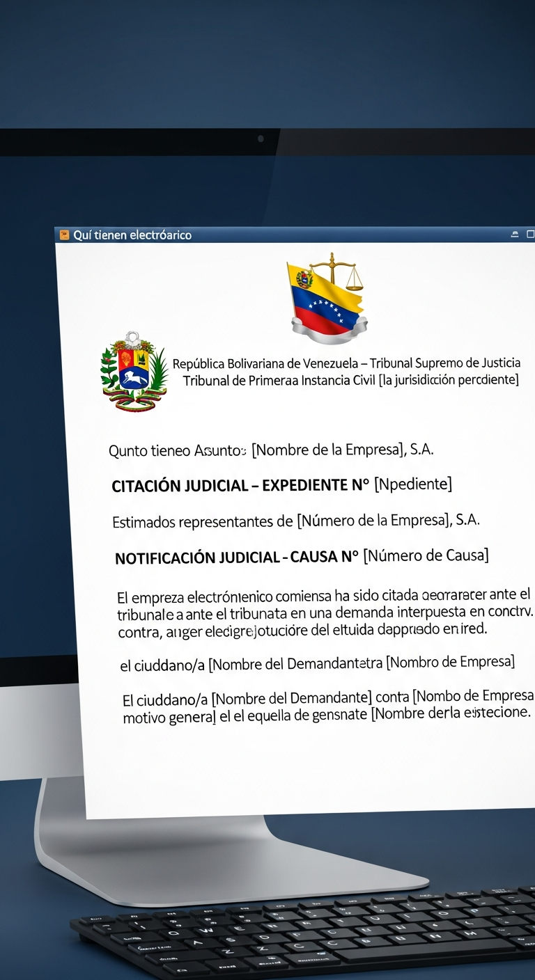Click the 'República Bolivariana de Venezuela' header line

pyautogui.click(x=346, y=363)
